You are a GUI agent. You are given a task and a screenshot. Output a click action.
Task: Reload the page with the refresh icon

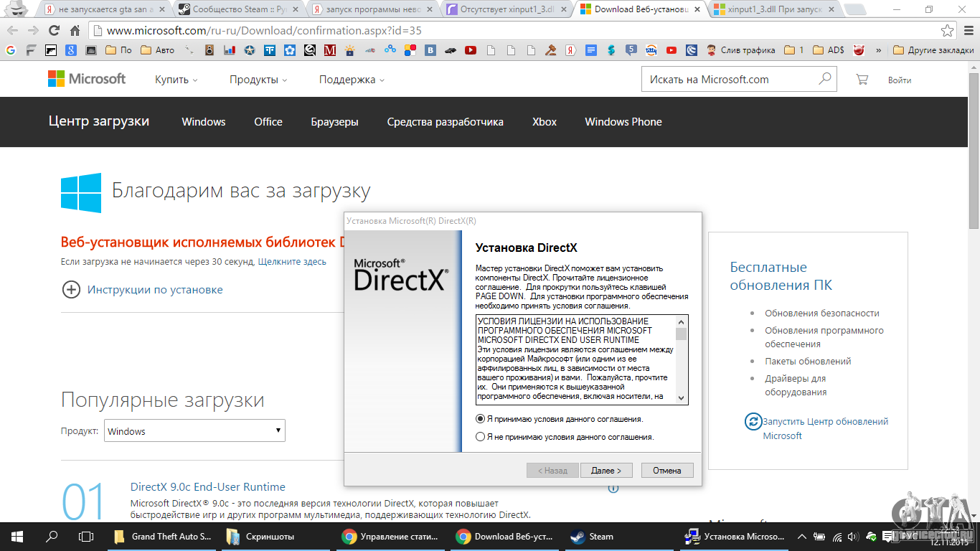pos(54,31)
